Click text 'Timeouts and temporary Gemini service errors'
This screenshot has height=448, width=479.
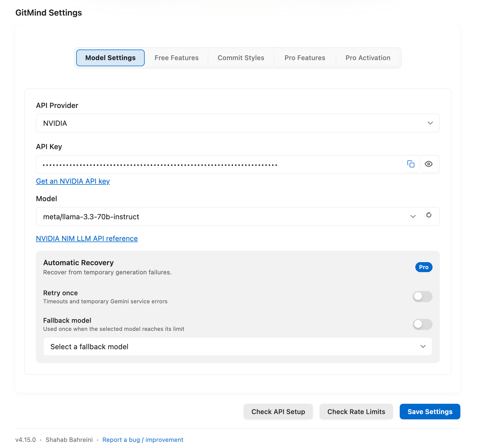pos(105,301)
